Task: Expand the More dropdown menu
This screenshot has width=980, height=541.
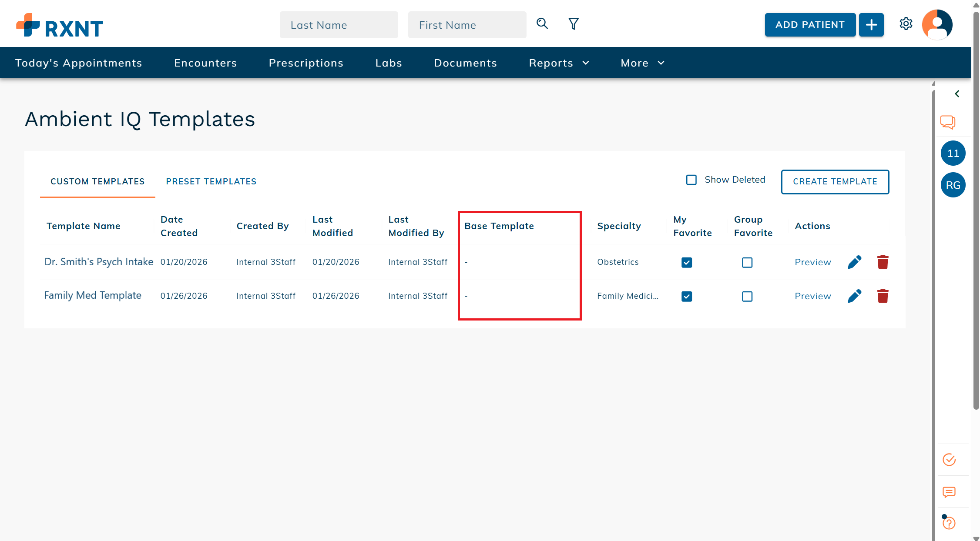Action: [642, 63]
